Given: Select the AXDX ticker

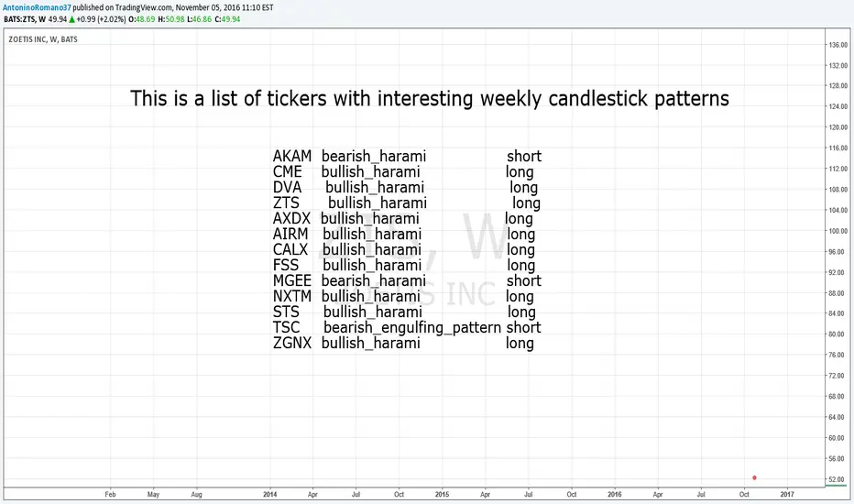Looking at the screenshot, I should (291, 218).
